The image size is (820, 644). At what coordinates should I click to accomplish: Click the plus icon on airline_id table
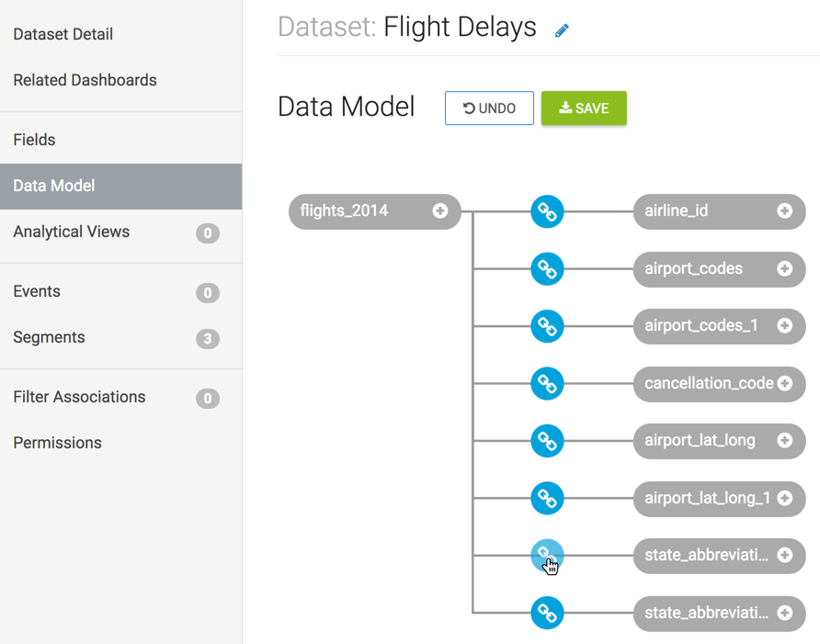tap(785, 211)
